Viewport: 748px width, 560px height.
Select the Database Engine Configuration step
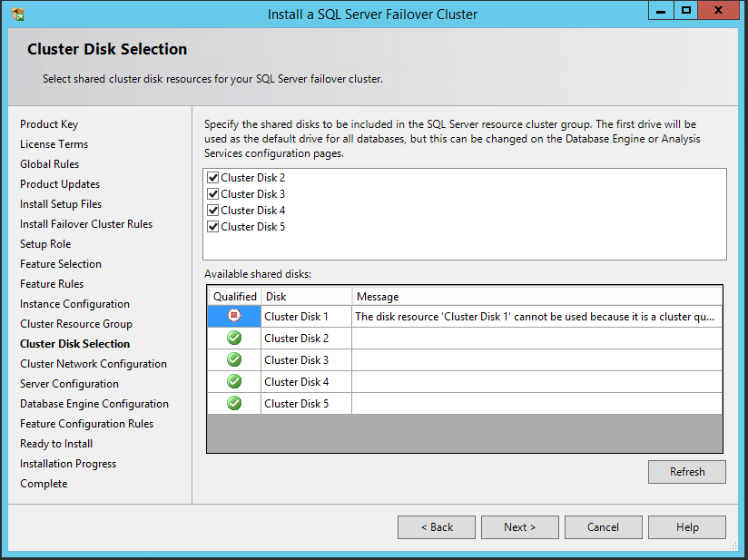pos(94,404)
